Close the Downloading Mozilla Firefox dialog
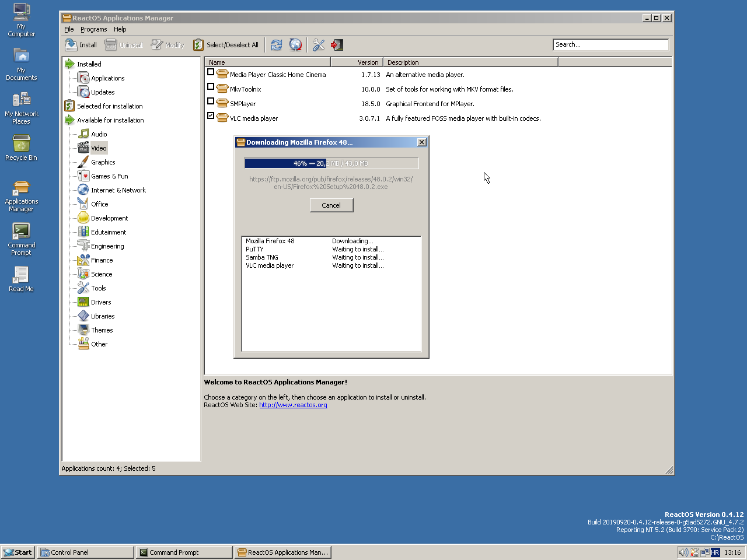 pyautogui.click(x=422, y=142)
